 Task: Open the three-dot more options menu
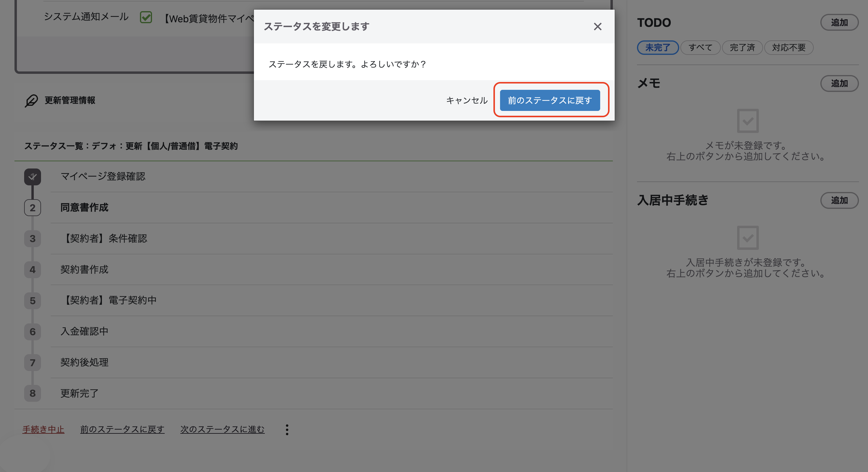pyautogui.click(x=287, y=430)
